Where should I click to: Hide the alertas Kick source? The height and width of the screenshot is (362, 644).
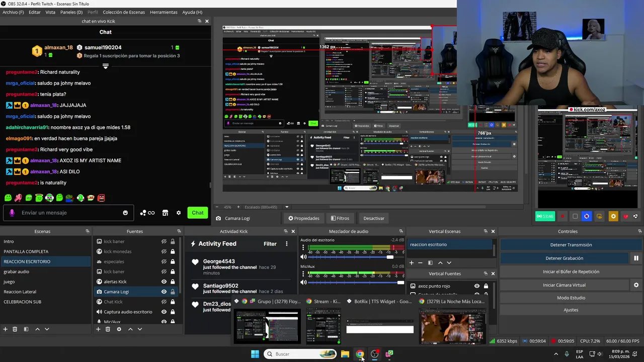164,282
